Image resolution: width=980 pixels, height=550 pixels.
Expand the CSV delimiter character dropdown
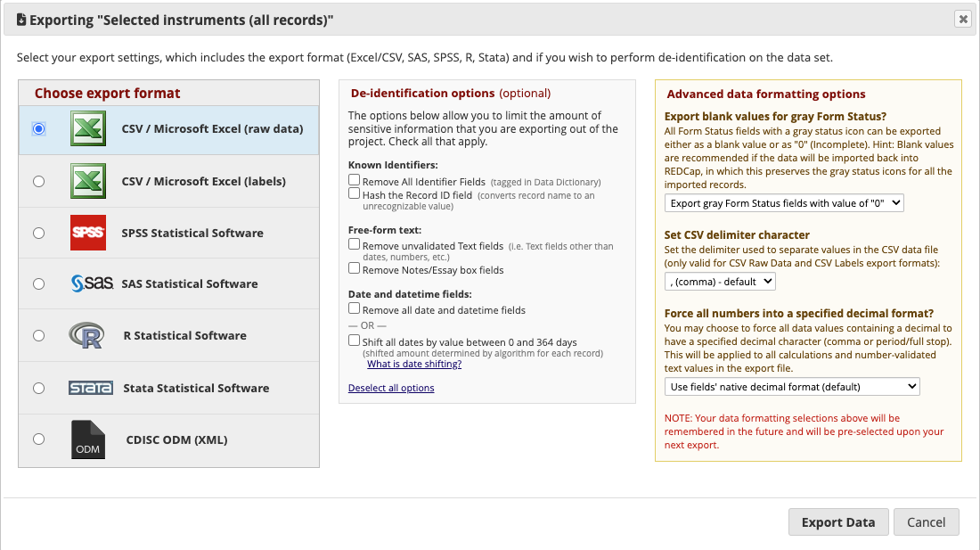coord(720,282)
